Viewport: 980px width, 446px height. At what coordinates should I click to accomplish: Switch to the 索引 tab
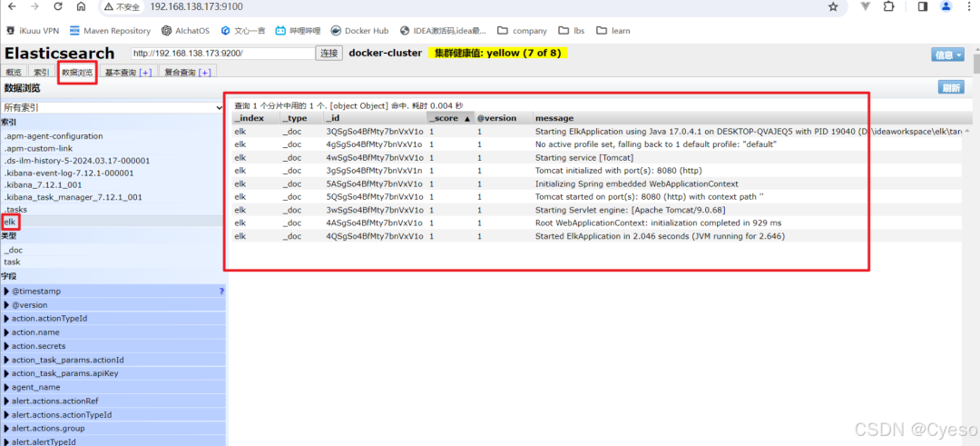(41, 73)
